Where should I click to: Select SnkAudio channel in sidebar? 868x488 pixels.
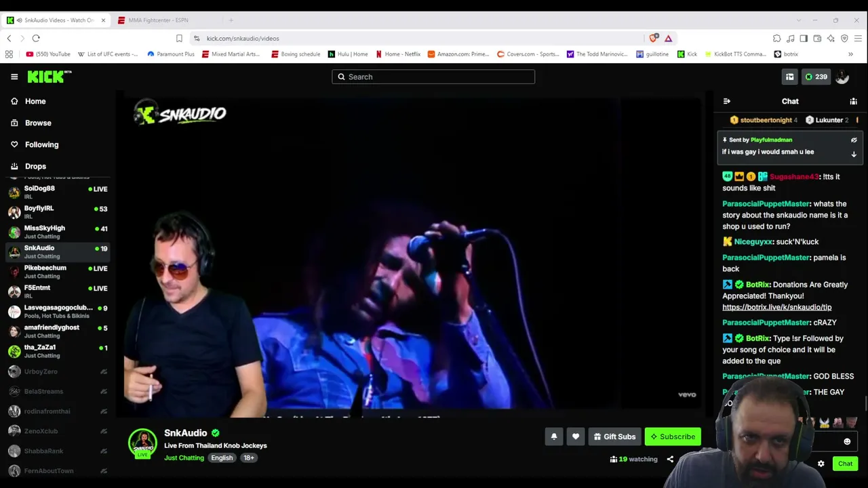[58, 252]
